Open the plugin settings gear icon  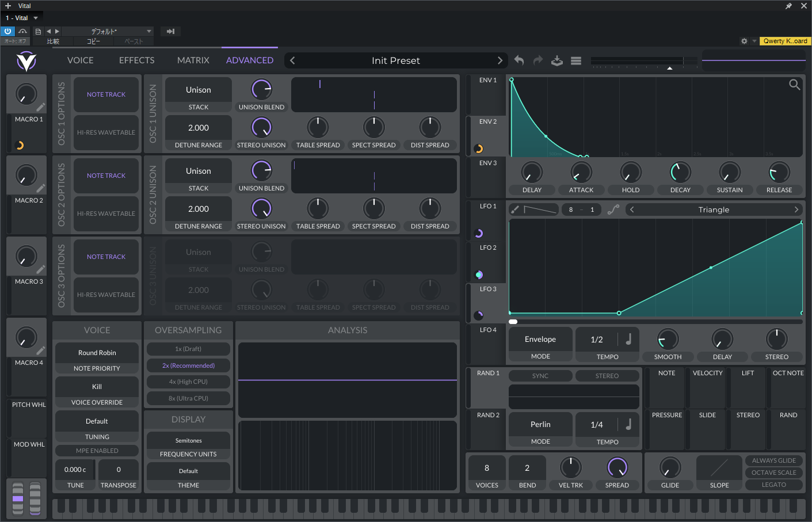[x=744, y=41]
